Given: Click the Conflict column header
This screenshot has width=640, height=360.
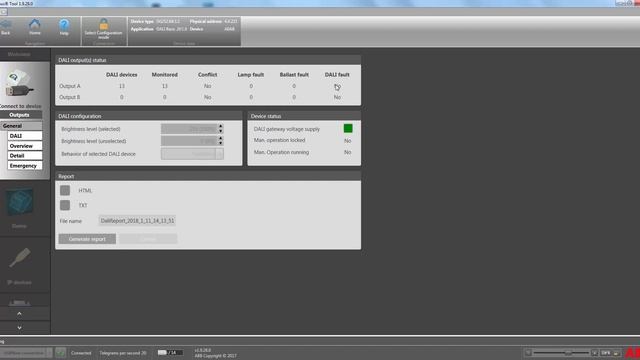Looking at the screenshot, I should click(207, 75).
